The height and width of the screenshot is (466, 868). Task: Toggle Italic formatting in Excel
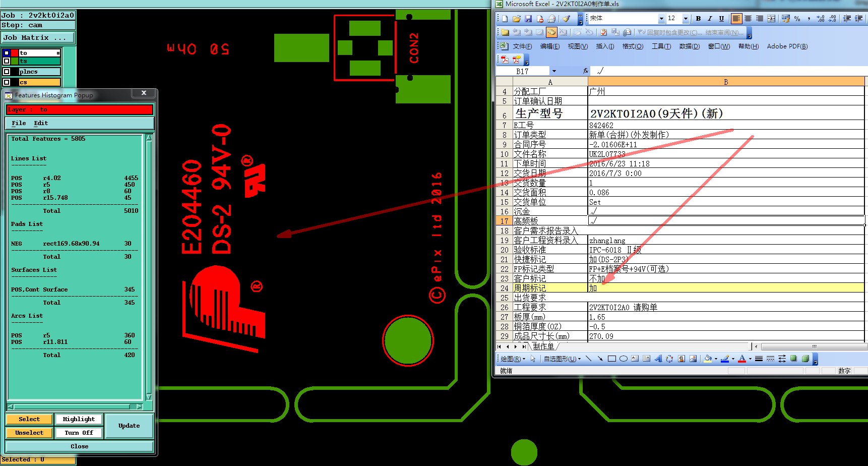[710, 19]
